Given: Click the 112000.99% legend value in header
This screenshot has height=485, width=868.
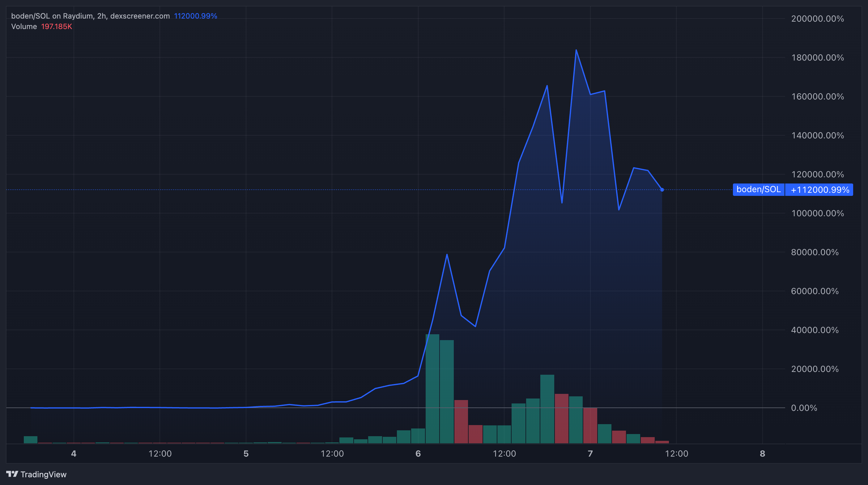Looking at the screenshot, I should click(195, 16).
